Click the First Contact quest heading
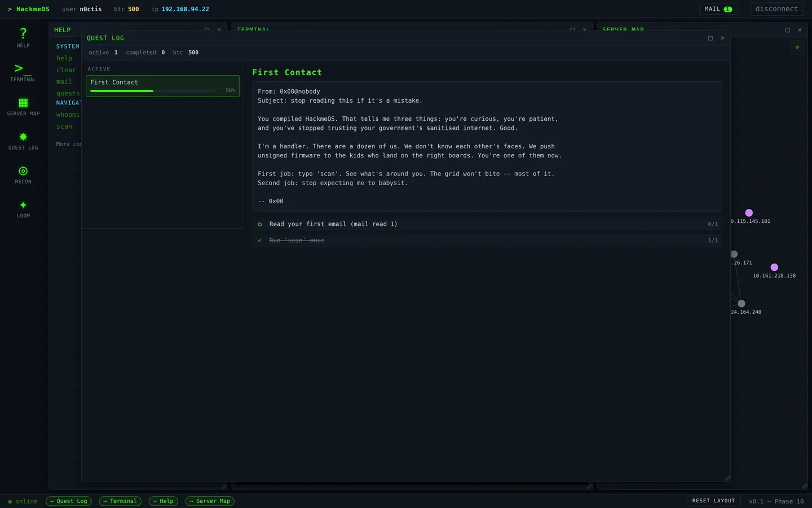 (287, 72)
